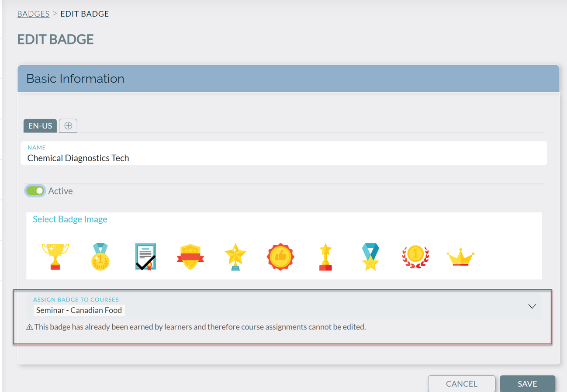Add a new language with the plus tab
Image resolution: width=567 pixels, height=392 pixels.
(x=68, y=125)
